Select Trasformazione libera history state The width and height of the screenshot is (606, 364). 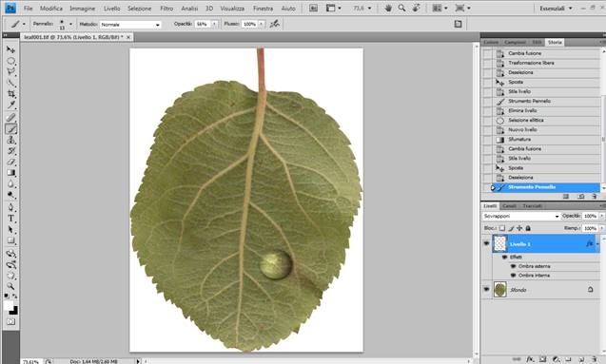point(541,63)
